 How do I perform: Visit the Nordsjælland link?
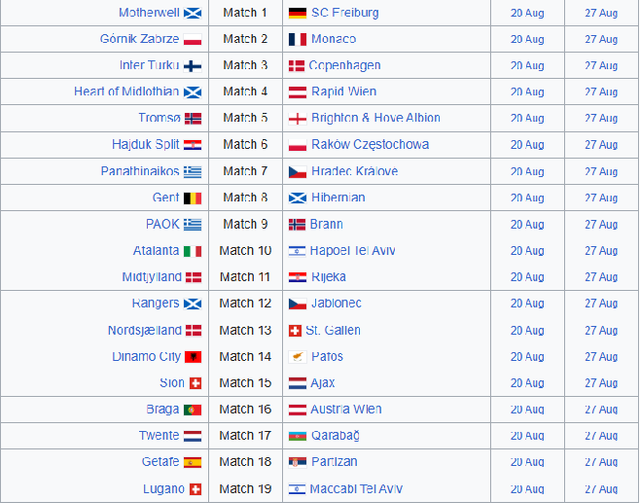tap(144, 330)
